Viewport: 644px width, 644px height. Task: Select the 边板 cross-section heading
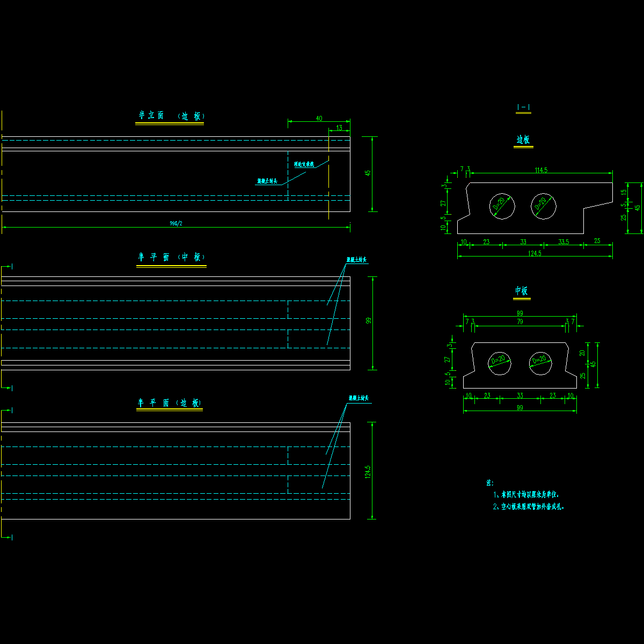(x=523, y=140)
